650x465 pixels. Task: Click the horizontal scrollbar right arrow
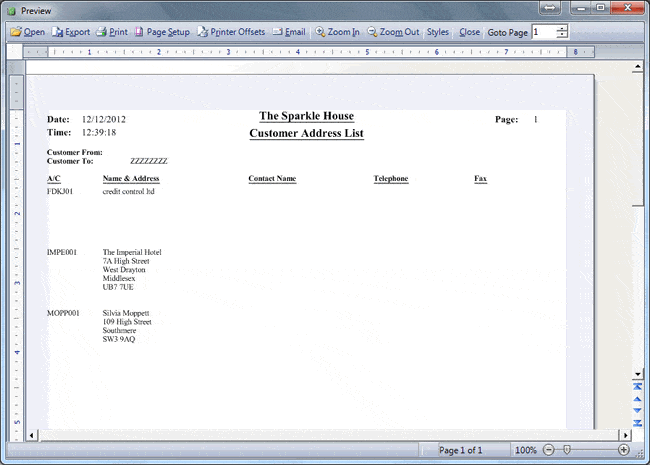(x=625, y=435)
